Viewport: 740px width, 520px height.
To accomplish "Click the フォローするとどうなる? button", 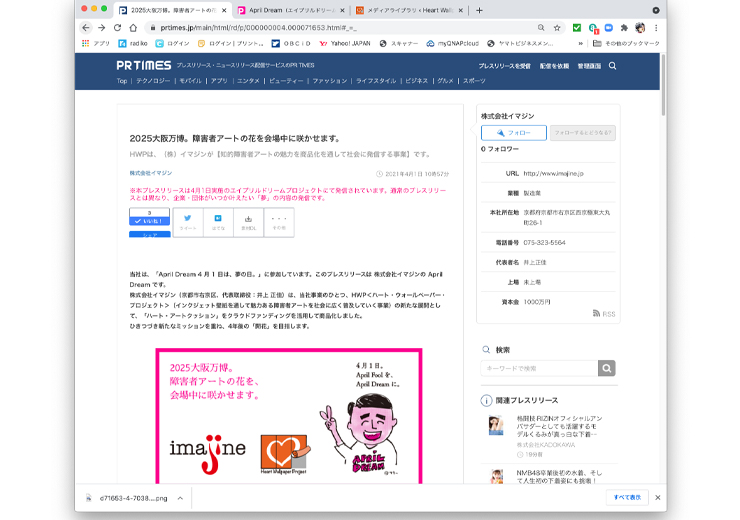I will coord(582,133).
